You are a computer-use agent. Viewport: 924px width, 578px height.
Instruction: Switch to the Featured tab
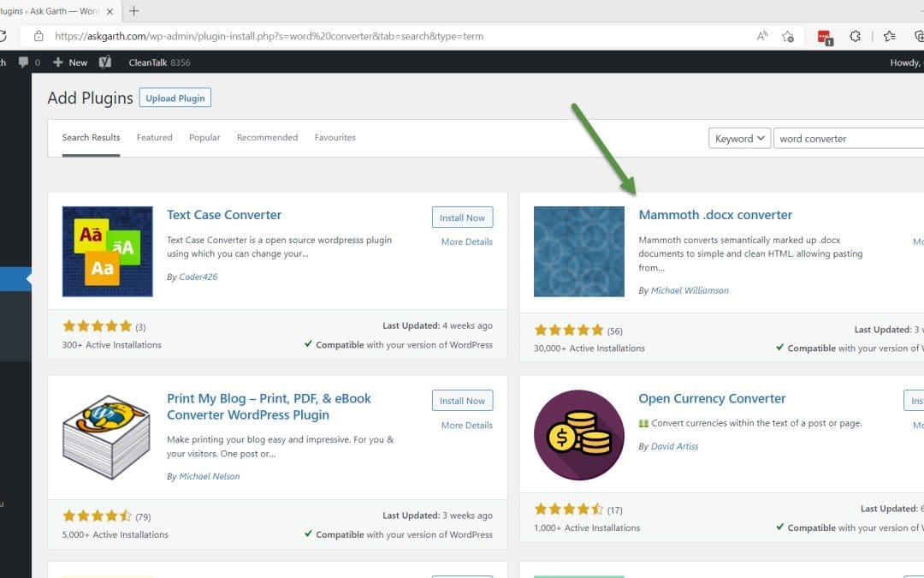click(154, 137)
